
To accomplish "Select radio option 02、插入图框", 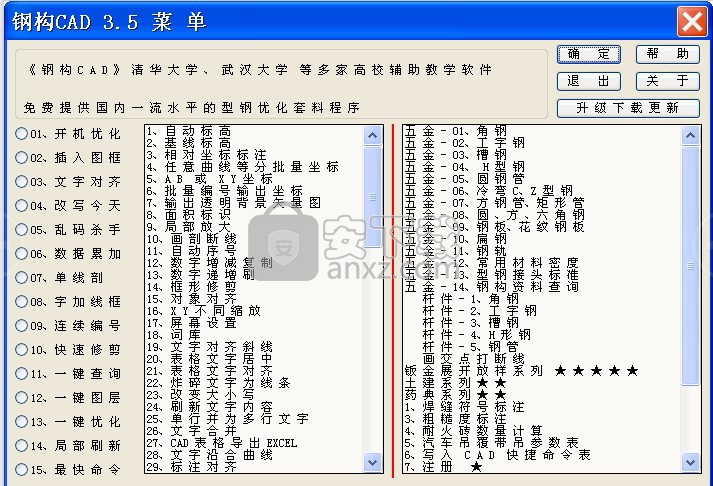I will [21, 157].
